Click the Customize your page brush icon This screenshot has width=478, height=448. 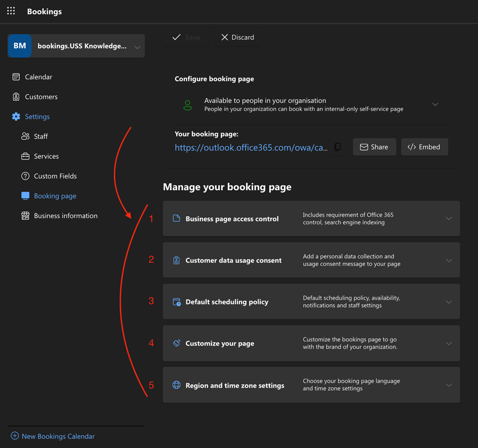pyautogui.click(x=176, y=343)
